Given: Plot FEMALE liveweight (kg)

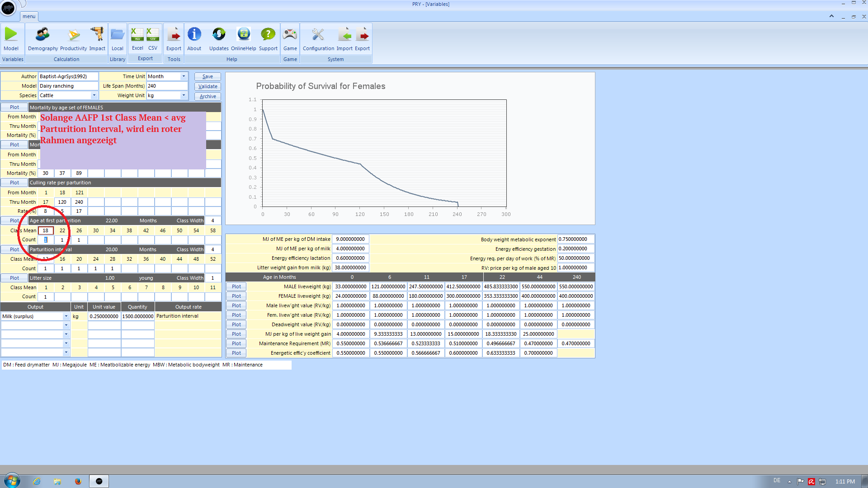Looking at the screenshot, I should point(236,296).
